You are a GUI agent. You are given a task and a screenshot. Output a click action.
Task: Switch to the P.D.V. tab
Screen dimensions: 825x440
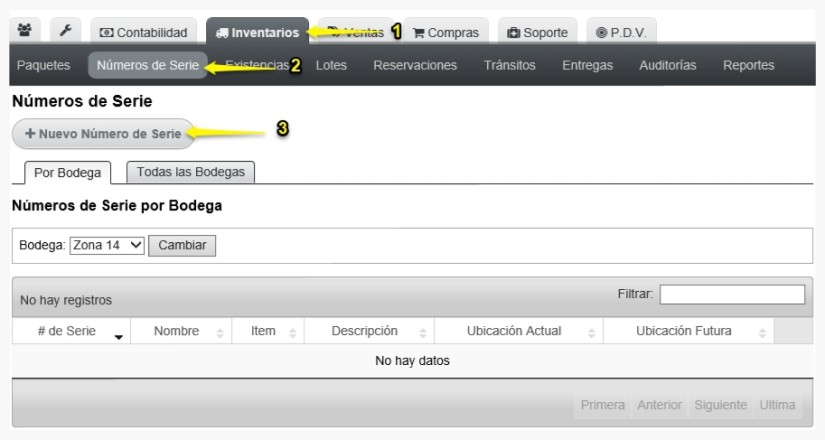click(621, 32)
